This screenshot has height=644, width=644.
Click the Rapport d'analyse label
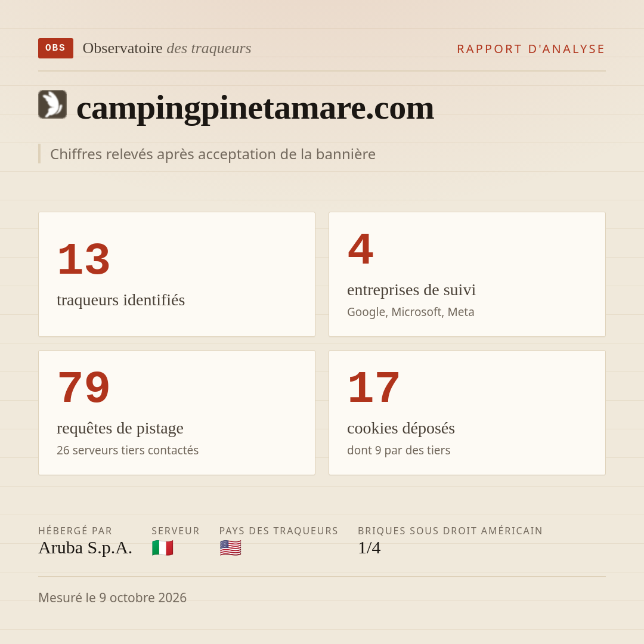point(531,49)
